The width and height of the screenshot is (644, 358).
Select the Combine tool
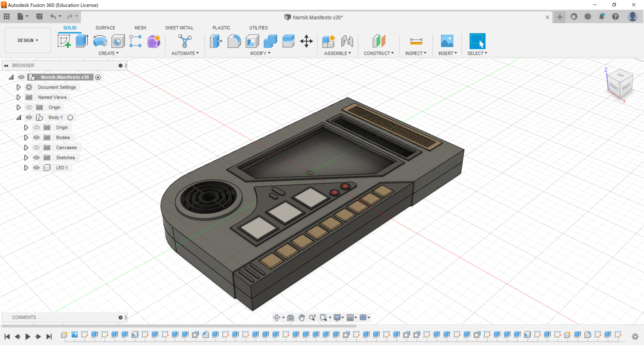click(x=270, y=41)
